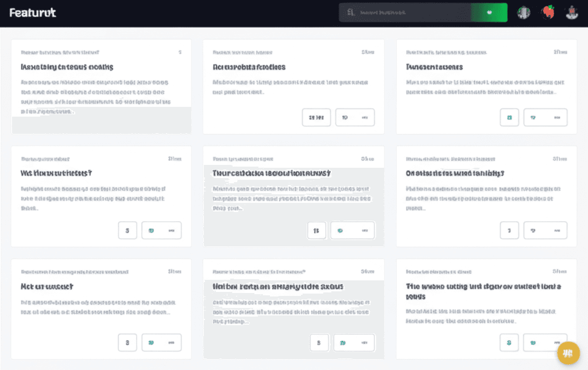
Task: Click the green icon in the middle-left card
Action: click(151, 230)
